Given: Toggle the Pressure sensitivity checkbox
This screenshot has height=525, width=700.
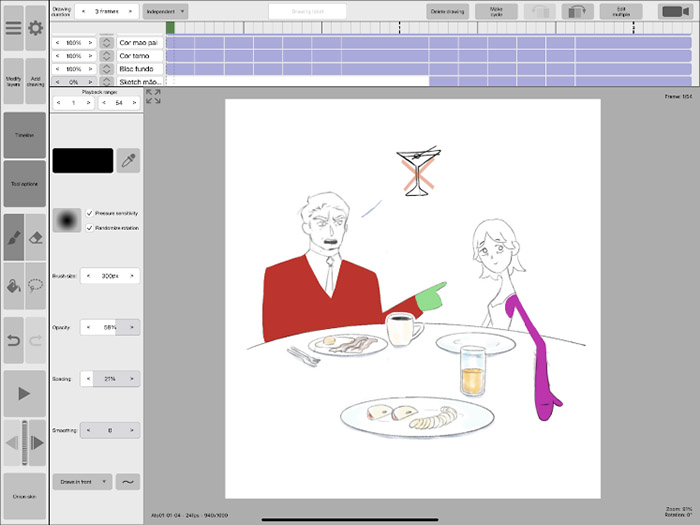Looking at the screenshot, I should point(91,213).
